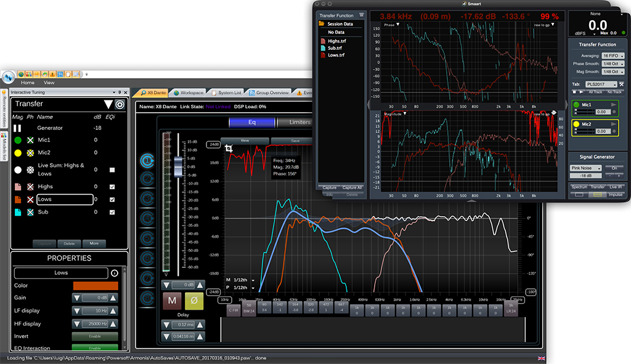Expand the Mag Smooth 1/48 Oct dropdown
This screenshot has width=631, height=364.
click(610, 71)
